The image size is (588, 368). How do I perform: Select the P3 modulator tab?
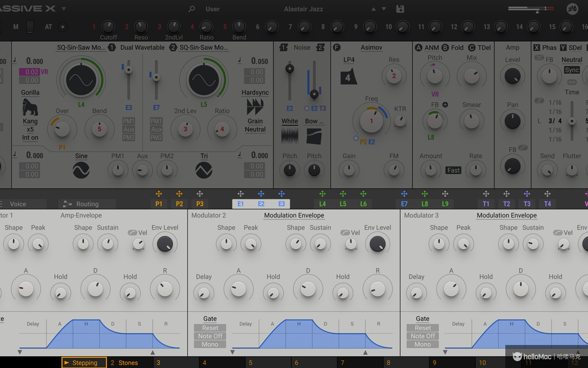click(200, 204)
